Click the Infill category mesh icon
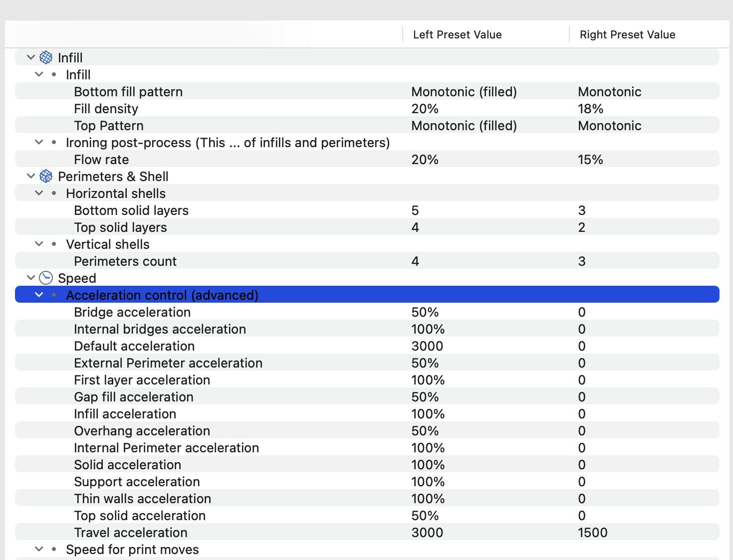 pos(46,58)
